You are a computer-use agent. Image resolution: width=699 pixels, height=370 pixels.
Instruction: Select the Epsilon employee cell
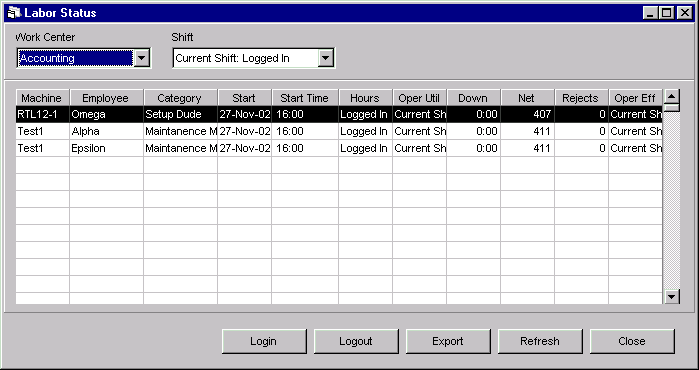(x=106, y=148)
